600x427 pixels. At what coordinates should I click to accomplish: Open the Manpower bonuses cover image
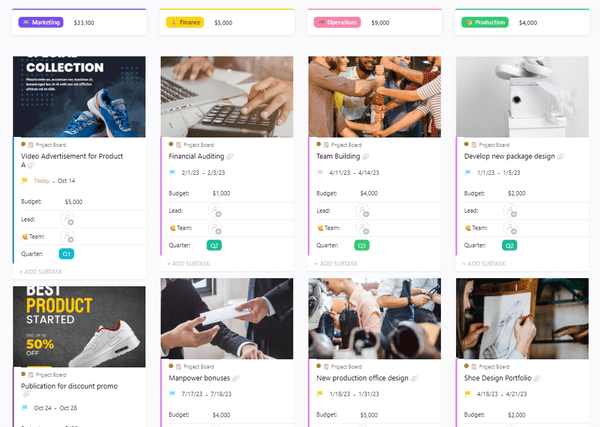[227, 318]
